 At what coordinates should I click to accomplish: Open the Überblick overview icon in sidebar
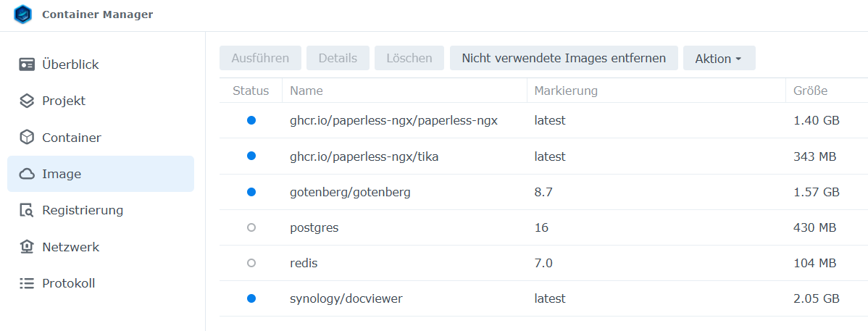tap(27, 64)
